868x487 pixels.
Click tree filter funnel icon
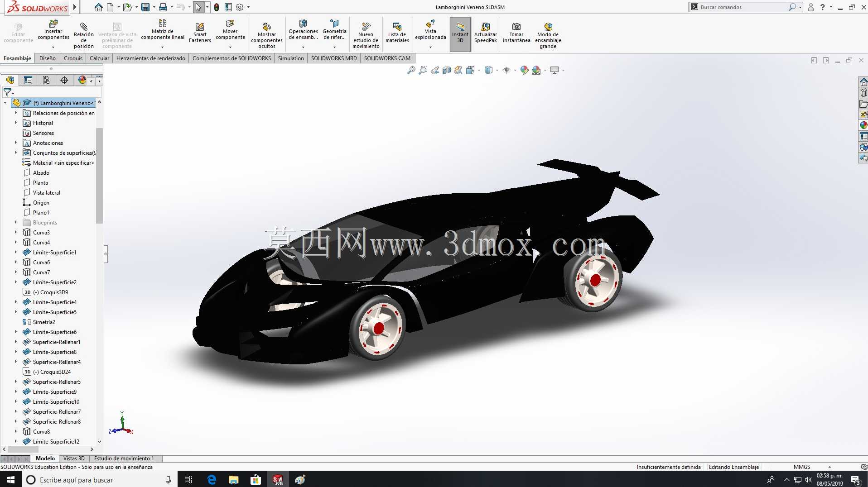pyautogui.click(x=8, y=92)
